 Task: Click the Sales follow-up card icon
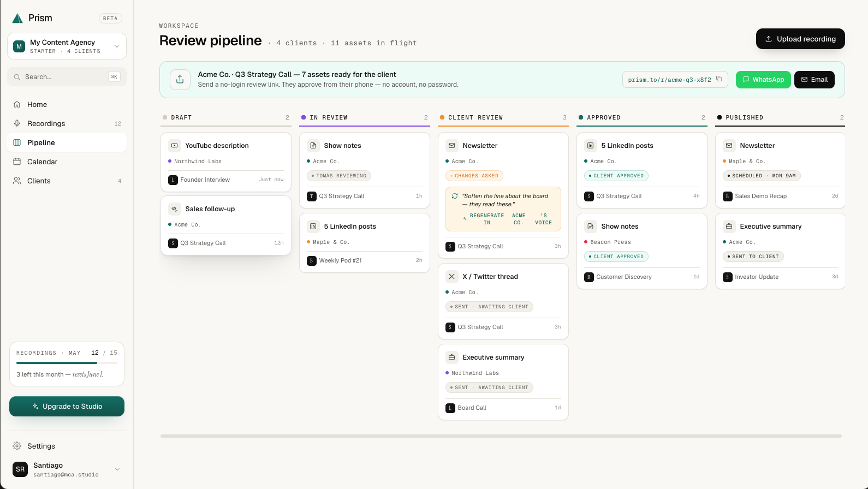[x=175, y=209]
